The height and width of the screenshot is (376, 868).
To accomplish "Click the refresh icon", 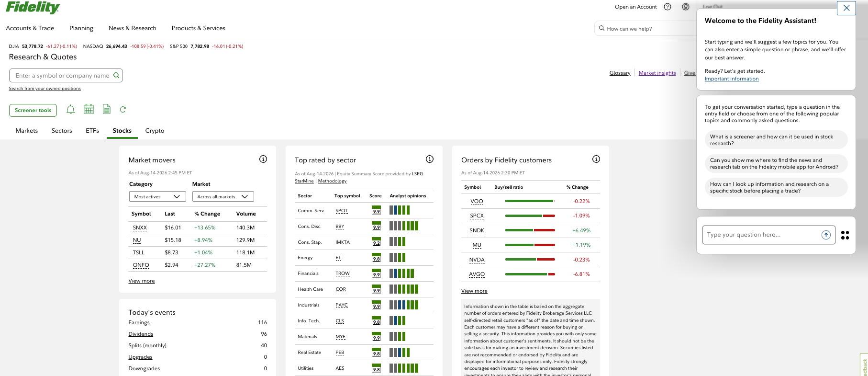I will [123, 109].
